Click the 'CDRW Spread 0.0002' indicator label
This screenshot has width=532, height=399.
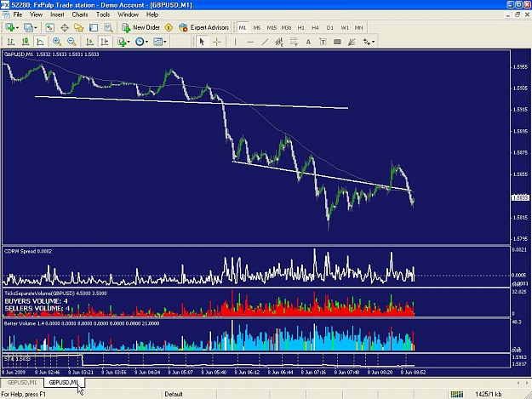click(28, 251)
